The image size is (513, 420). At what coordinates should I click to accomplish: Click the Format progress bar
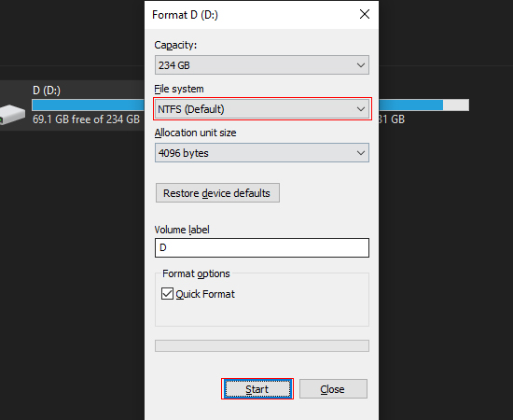[x=262, y=345]
